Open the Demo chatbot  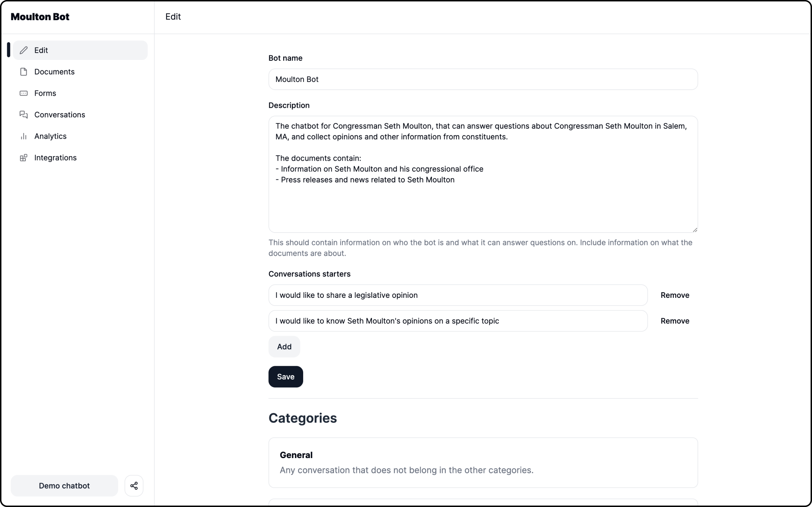click(64, 485)
